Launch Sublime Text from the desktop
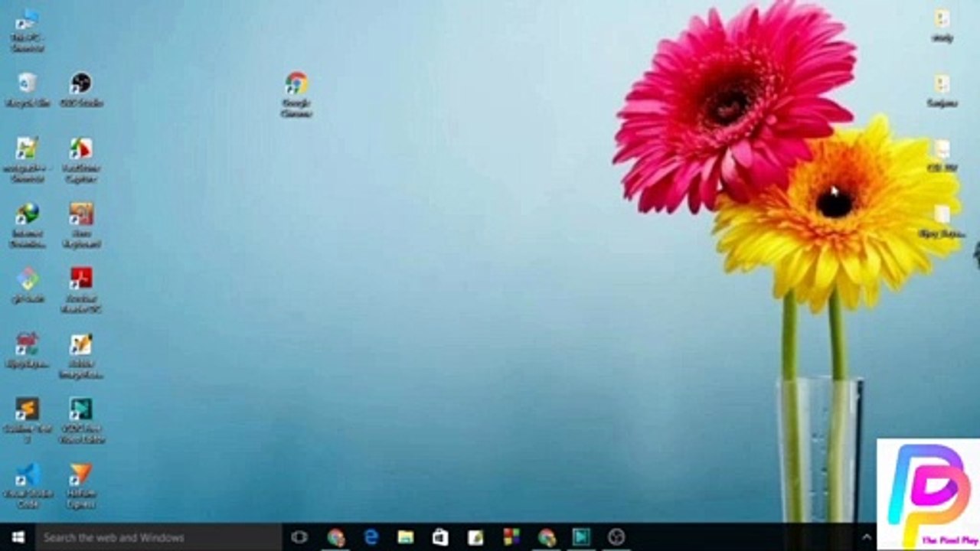Image resolution: width=980 pixels, height=551 pixels. click(x=28, y=420)
